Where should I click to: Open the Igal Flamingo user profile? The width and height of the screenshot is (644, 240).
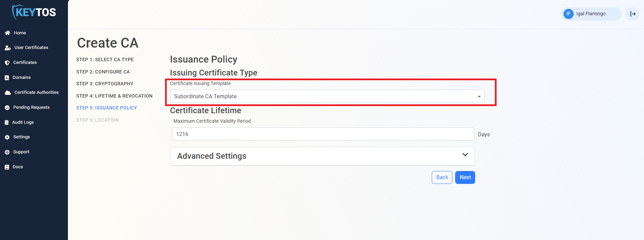point(590,14)
